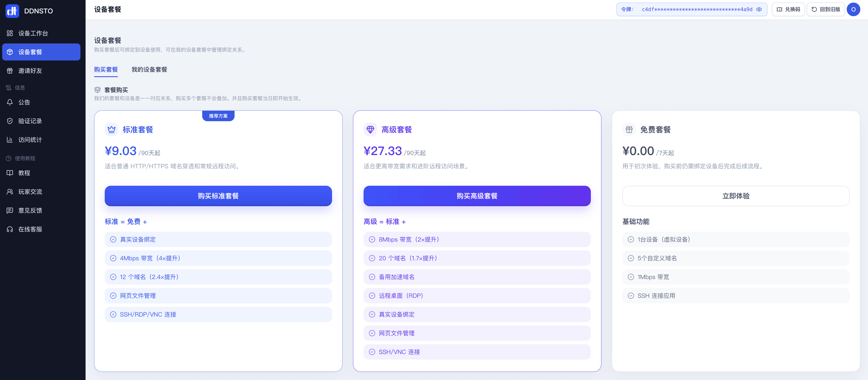Click the 远程桌面（RDP）feature row
The height and width of the screenshot is (380, 868).
tap(477, 296)
